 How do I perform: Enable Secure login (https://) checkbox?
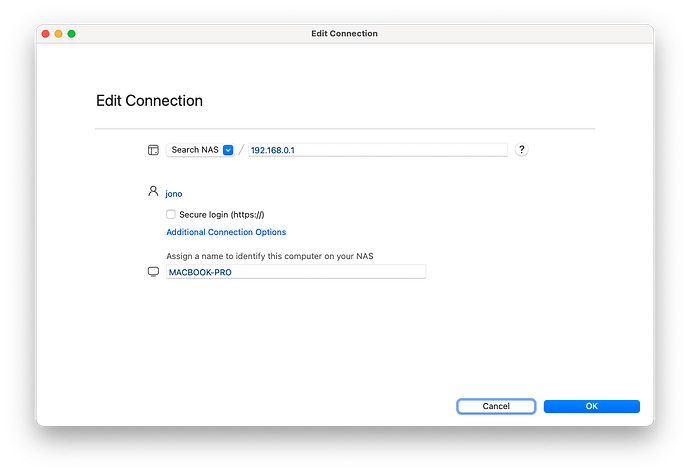pos(171,214)
